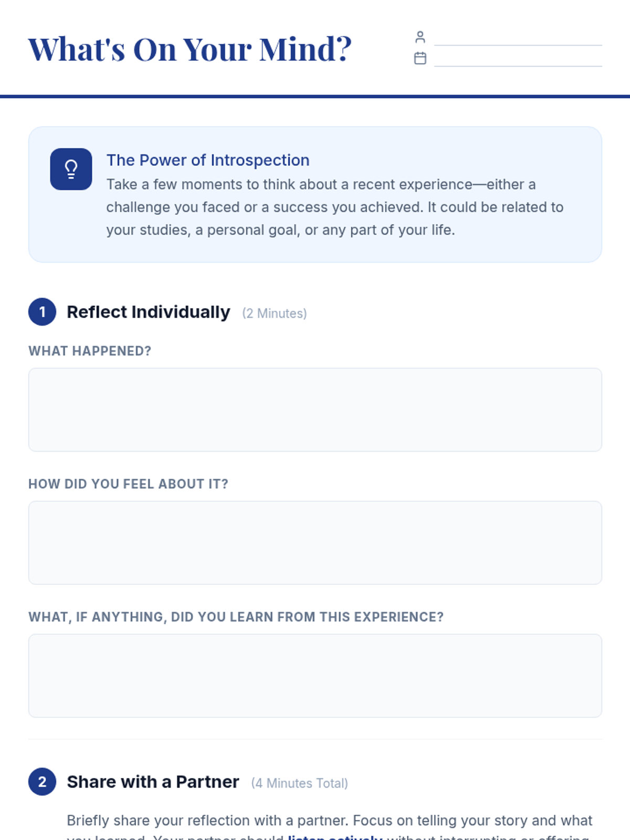This screenshot has width=630, height=840.
Task: Click into the 'What happened?' answer box
Action: 315,409
